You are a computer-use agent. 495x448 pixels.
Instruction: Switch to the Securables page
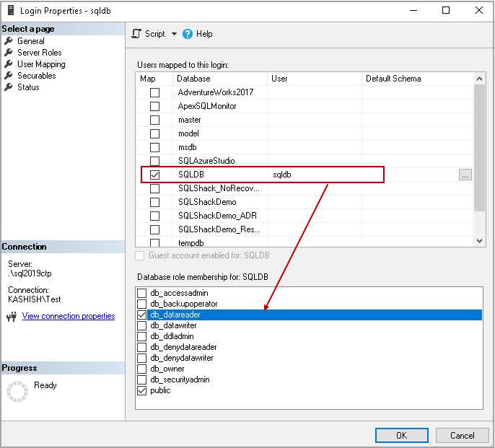pyautogui.click(x=37, y=76)
